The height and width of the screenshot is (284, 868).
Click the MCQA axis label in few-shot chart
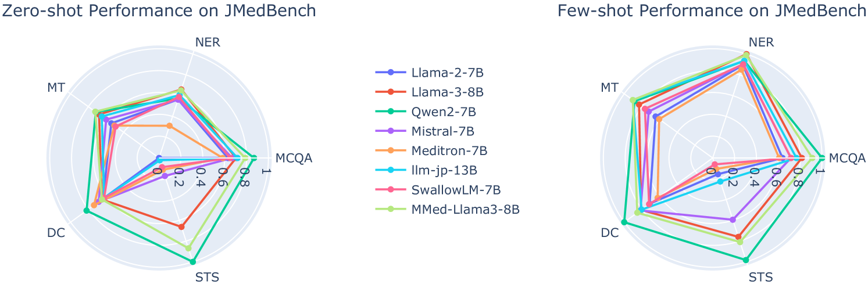click(847, 158)
